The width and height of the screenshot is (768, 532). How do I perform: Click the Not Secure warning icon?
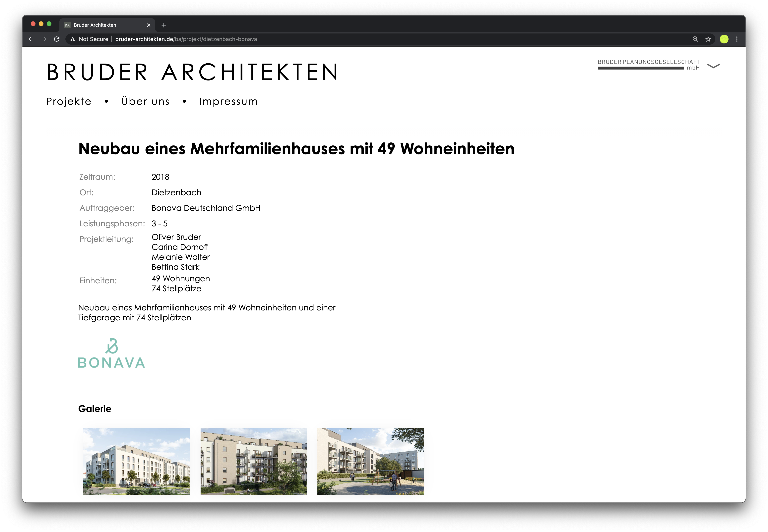(72, 39)
